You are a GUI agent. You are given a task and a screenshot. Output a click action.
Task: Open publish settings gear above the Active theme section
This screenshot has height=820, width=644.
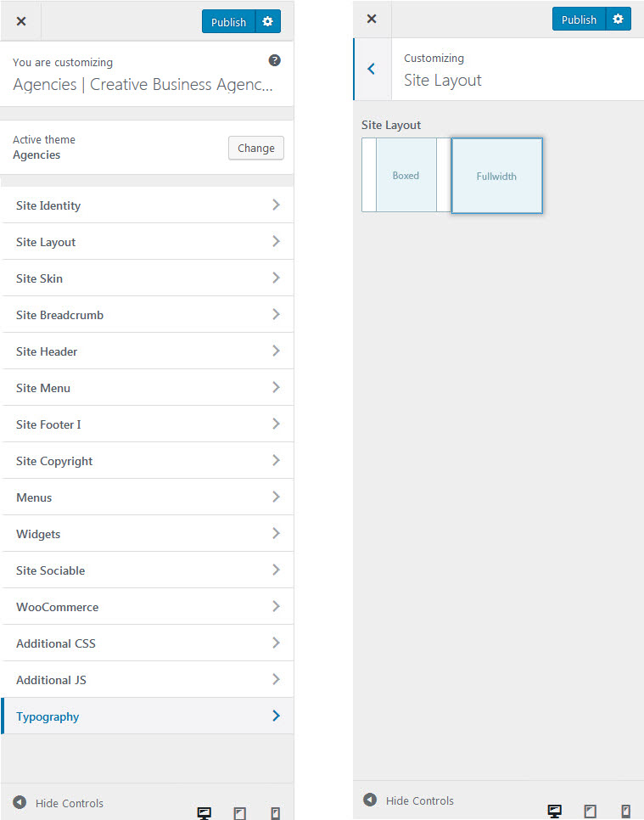(267, 21)
